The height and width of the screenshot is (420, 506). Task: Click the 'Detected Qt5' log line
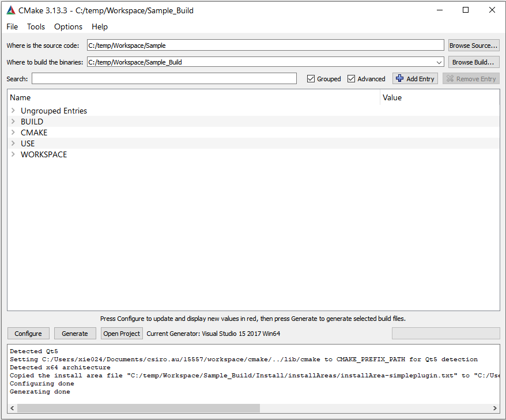click(x=34, y=351)
